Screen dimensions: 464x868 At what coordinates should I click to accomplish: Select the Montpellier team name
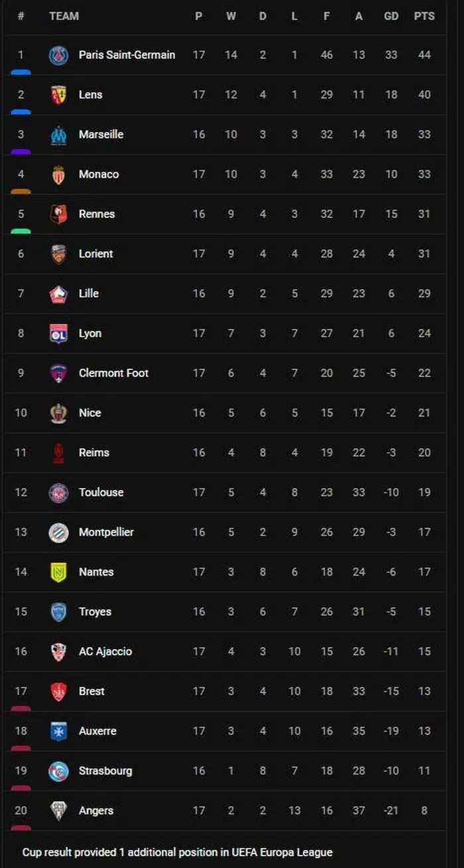click(106, 532)
